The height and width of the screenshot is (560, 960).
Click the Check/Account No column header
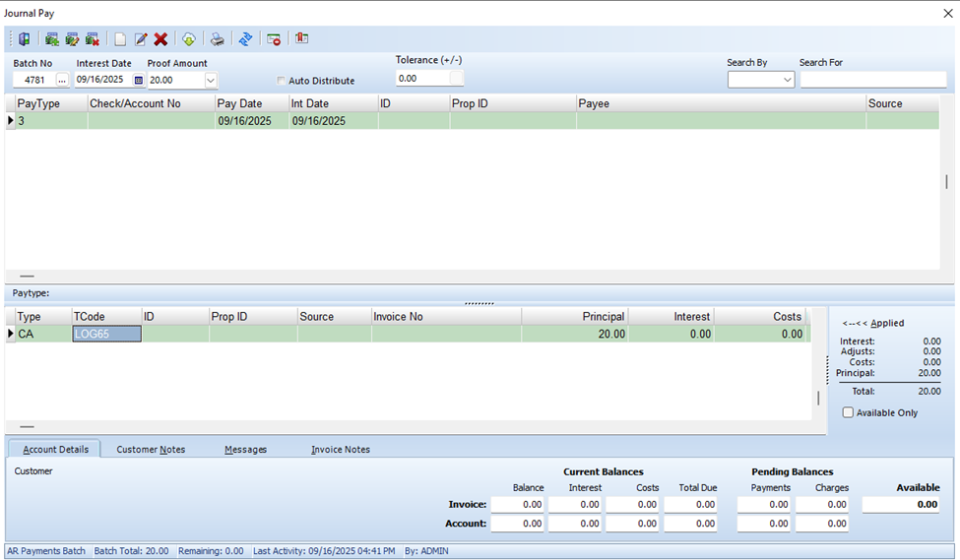(x=152, y=103)
